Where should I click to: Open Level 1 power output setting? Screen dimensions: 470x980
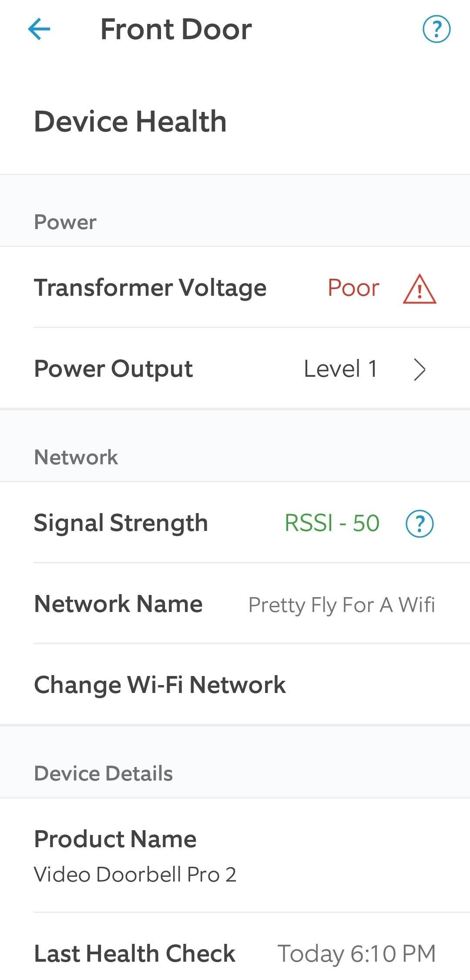coord(340,369)
